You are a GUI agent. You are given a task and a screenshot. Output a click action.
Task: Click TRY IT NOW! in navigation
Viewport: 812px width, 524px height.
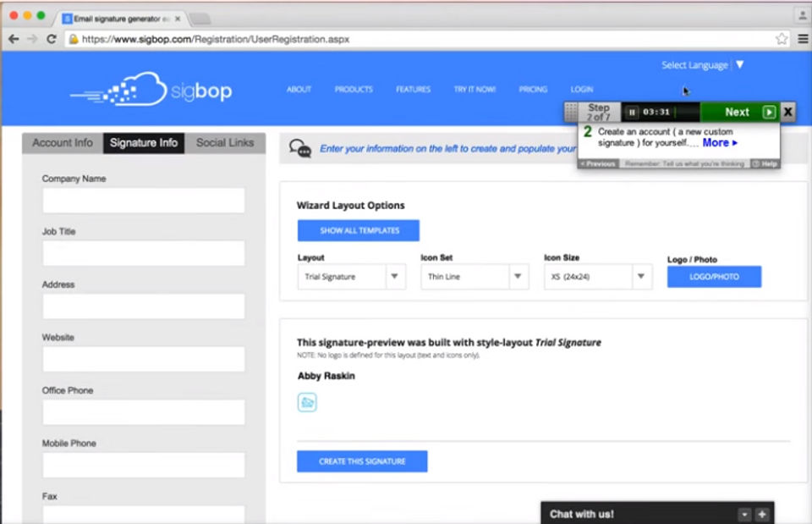point(475,89)
